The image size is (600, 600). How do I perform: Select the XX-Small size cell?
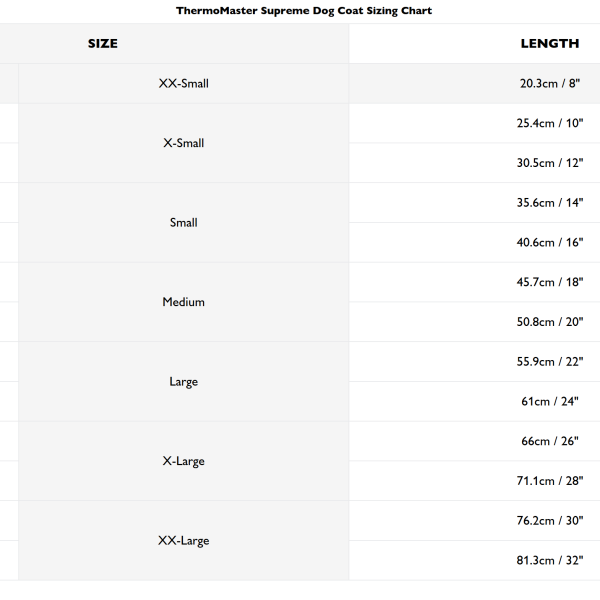(184, 84)
